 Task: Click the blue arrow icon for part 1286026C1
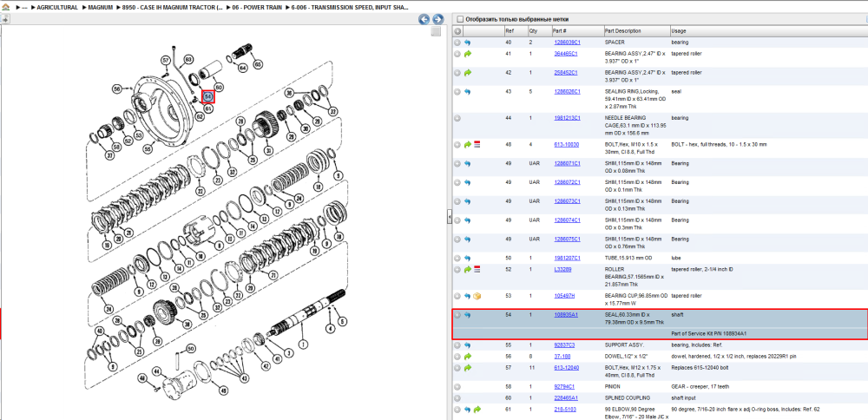tap(467, 91)
